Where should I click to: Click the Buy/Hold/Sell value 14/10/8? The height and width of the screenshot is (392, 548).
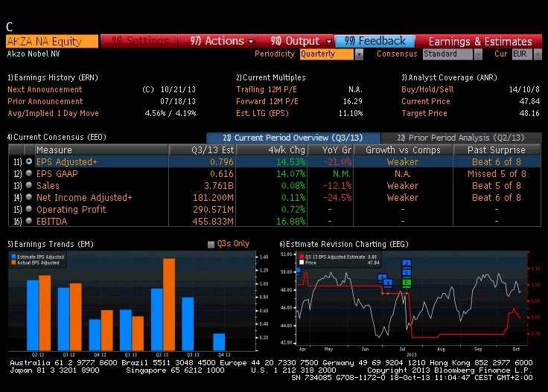point(524,89)
